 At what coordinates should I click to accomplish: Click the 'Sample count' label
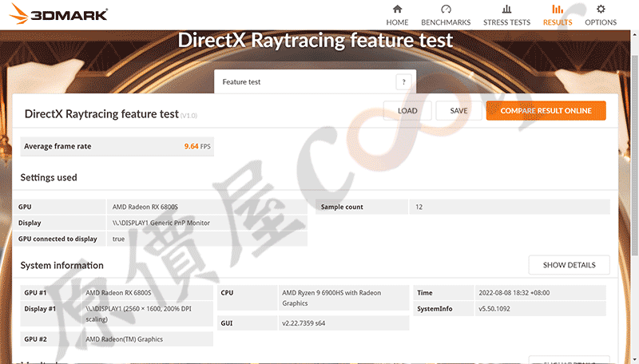(342, 207)
